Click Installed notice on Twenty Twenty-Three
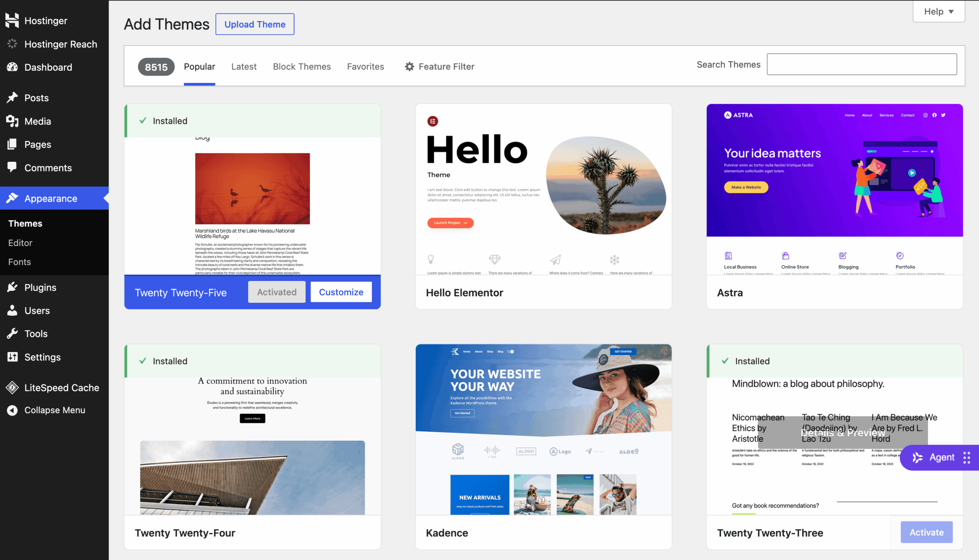Screen dimensions: 979x560 (834, 361)
